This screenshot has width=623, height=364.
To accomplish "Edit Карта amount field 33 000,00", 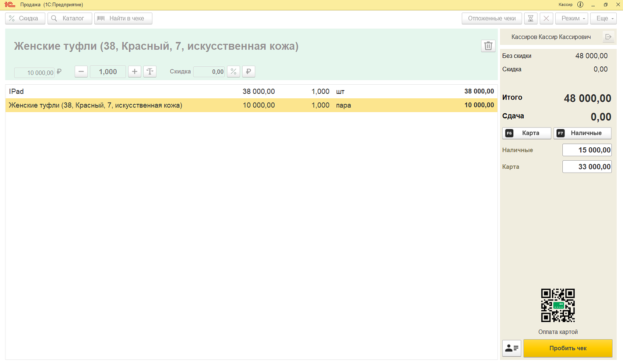I will coord(587,166).
